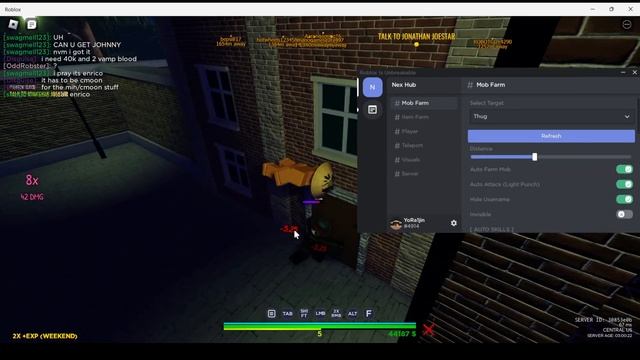Viewport: 640px width, 360px height.
Task: Activate the LMB hotbar key icon
Action: tap(320, 313)
